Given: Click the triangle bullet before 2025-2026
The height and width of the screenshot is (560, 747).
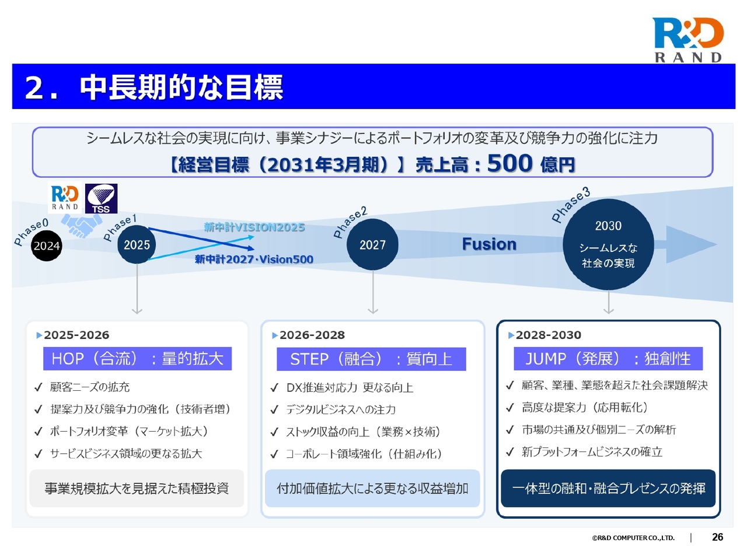Looking at the screenshot, I should (39, 335).
